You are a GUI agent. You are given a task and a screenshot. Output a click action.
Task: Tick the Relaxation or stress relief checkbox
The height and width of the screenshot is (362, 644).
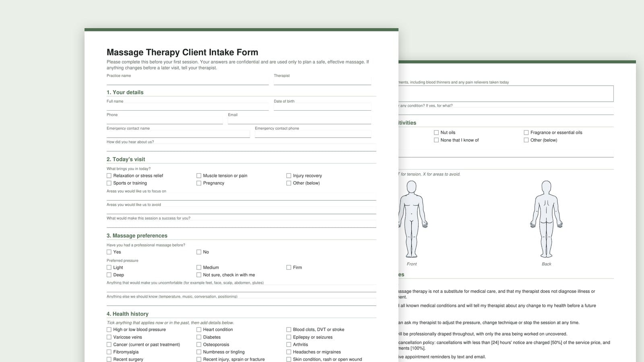(109, 176)
